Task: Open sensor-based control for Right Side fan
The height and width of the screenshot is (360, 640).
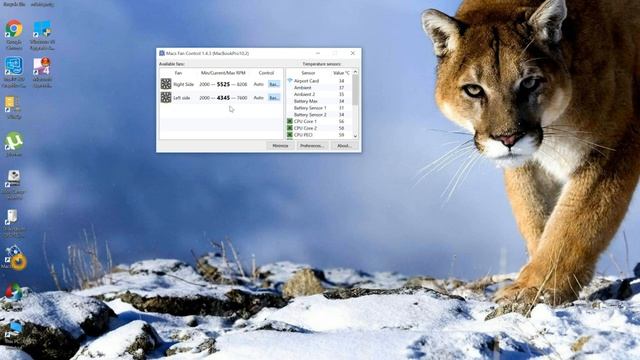Action: (274, 84)
